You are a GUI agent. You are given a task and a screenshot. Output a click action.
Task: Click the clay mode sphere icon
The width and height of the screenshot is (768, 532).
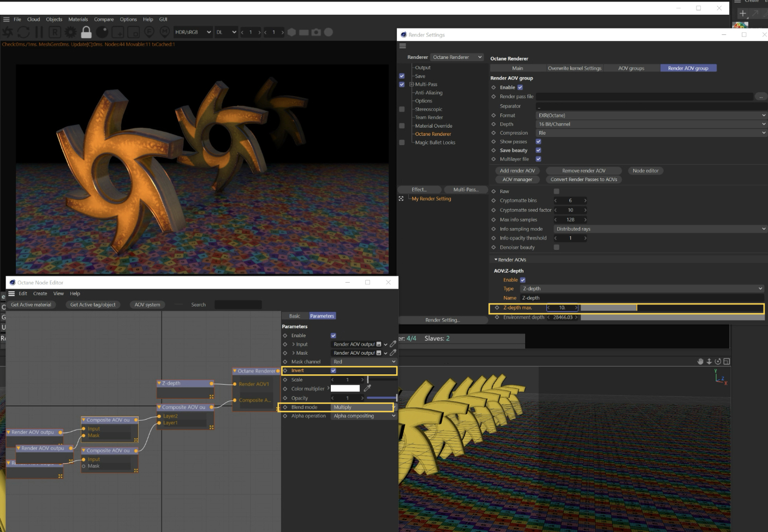pyautogui.click(x=102, y=32)
